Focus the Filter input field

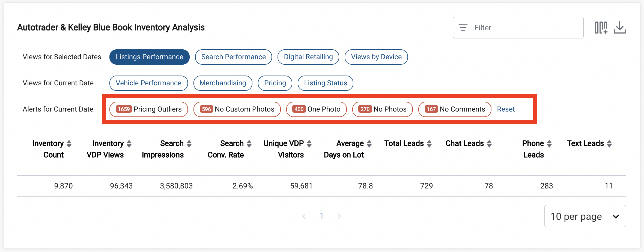[518, 28]
